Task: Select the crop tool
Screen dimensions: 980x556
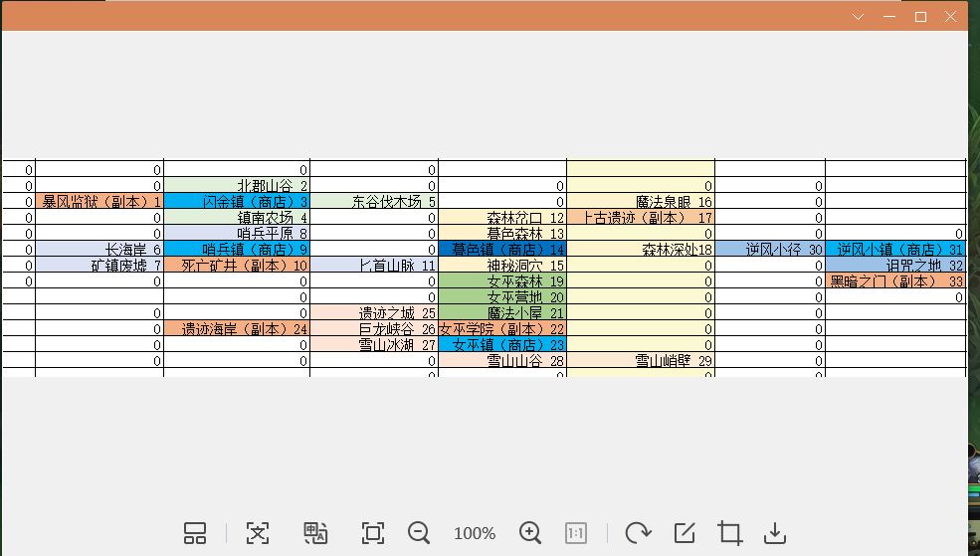Action: pyautogui.click(x=729, y=533)
